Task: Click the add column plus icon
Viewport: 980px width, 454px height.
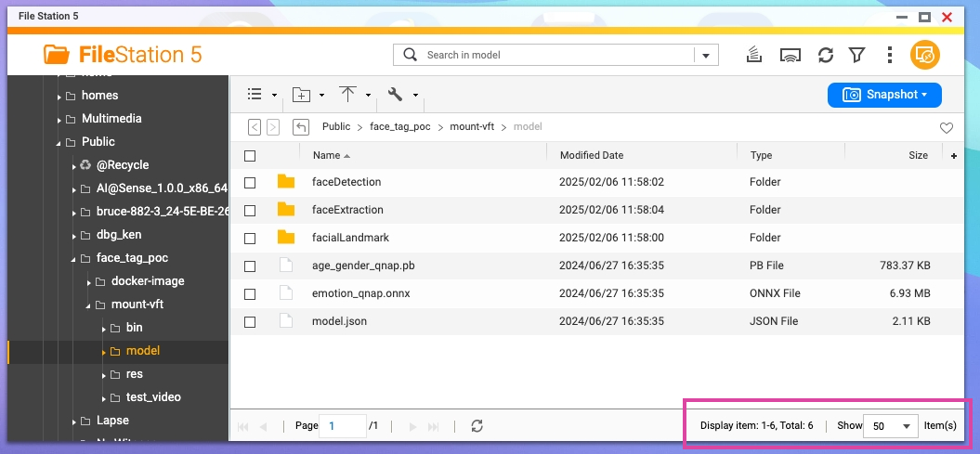Action: (x=954, y=156)
